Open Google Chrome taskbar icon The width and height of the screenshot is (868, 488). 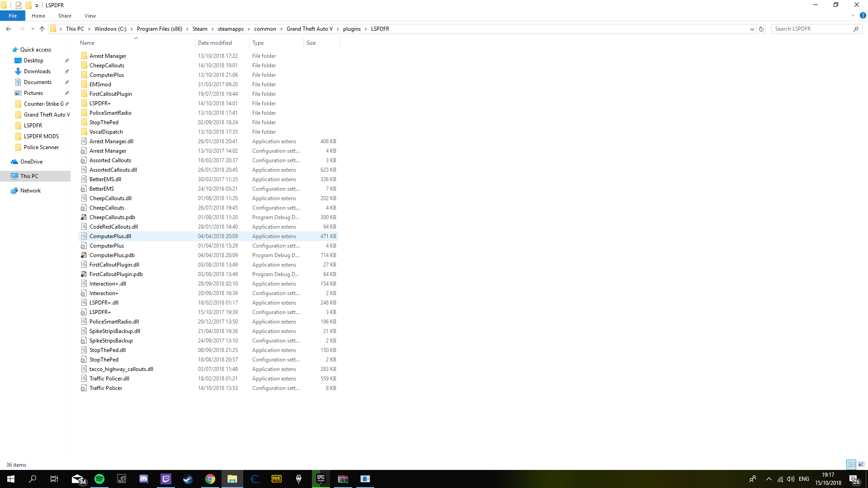[x=210, y=479]
